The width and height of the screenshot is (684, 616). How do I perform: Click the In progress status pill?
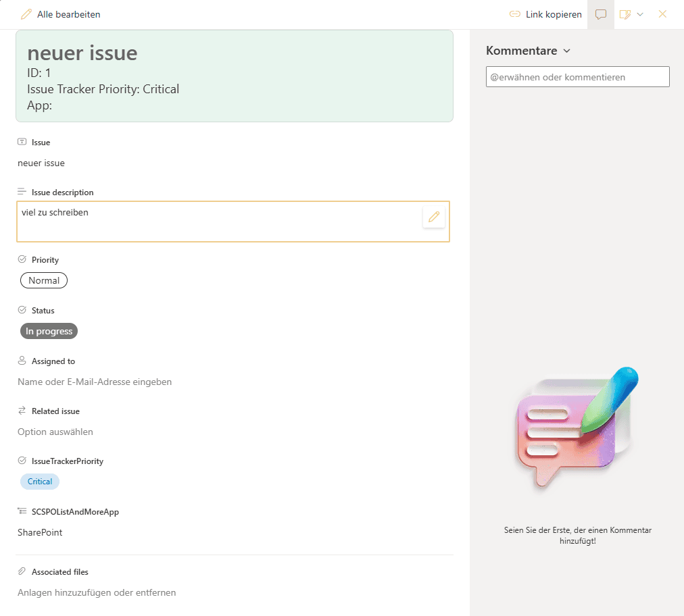click(49, 331)
